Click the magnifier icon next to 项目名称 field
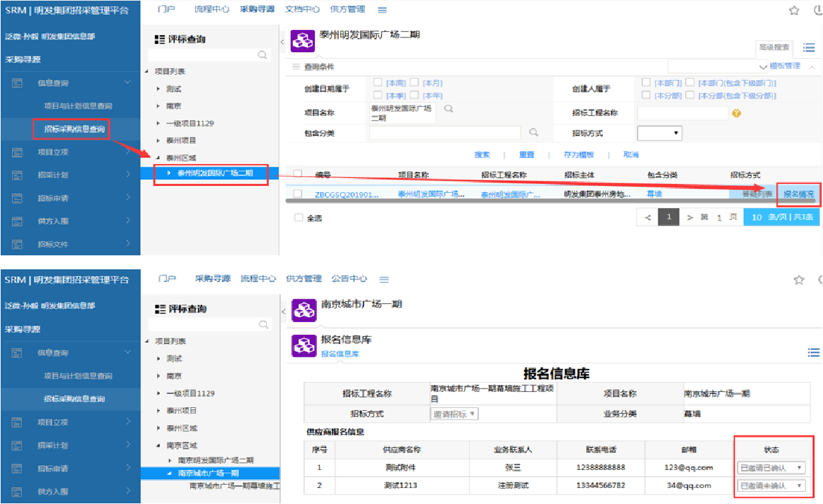Screen dimensions: 823x504 (448, 109)
